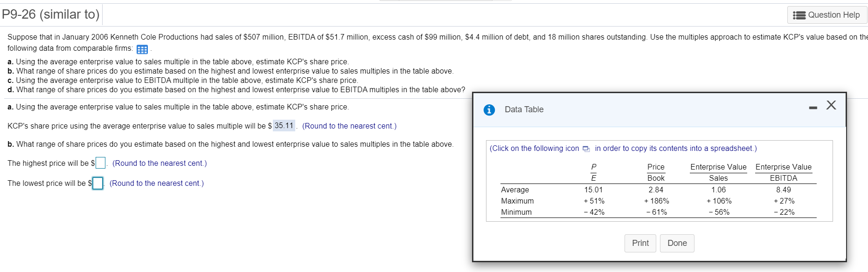Click the Done button
The height and width of the screenshot is (272, 868).
[x=677, y=243]
